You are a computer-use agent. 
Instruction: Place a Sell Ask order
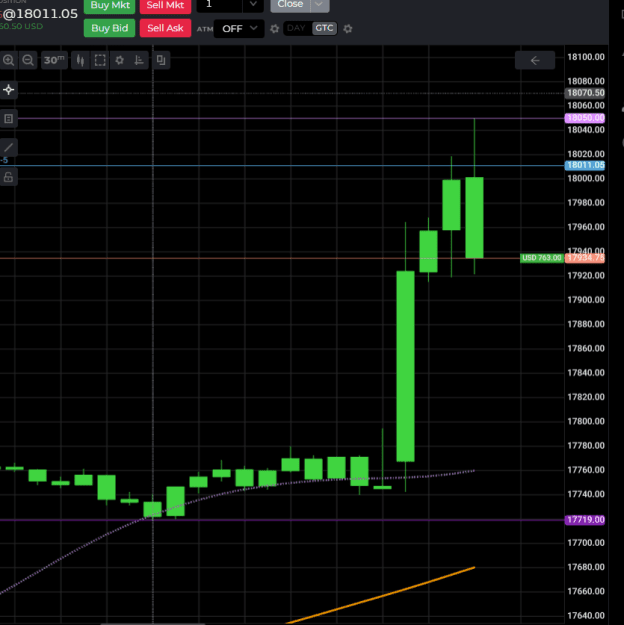(x=165, y=28)
